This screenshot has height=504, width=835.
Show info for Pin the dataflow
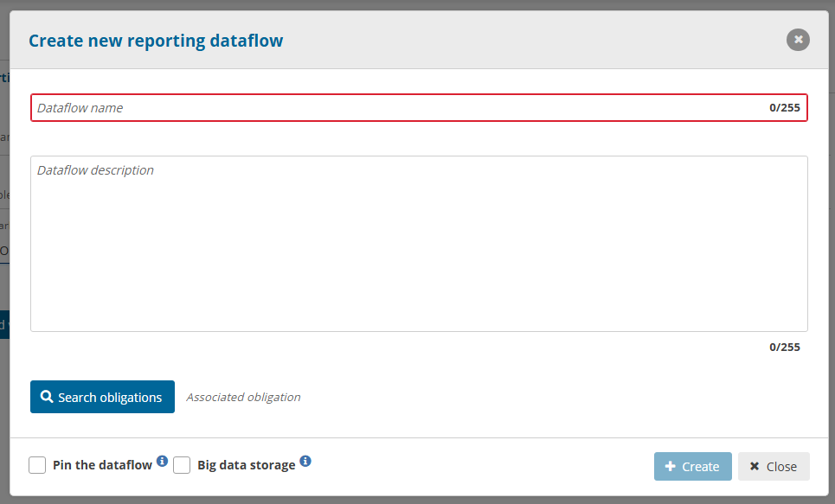click(x=162, y=461)
